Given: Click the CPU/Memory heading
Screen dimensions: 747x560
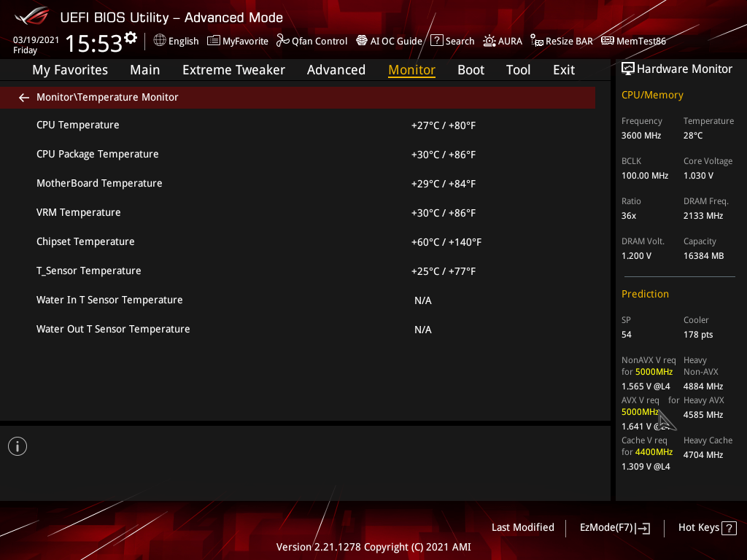Looking at the screenshot, I should click(x=652, y=96).
